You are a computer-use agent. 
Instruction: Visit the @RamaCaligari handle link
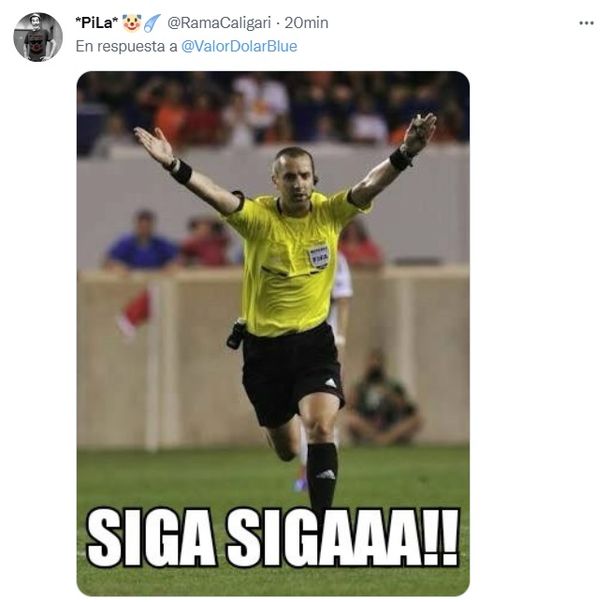point(219,23)
